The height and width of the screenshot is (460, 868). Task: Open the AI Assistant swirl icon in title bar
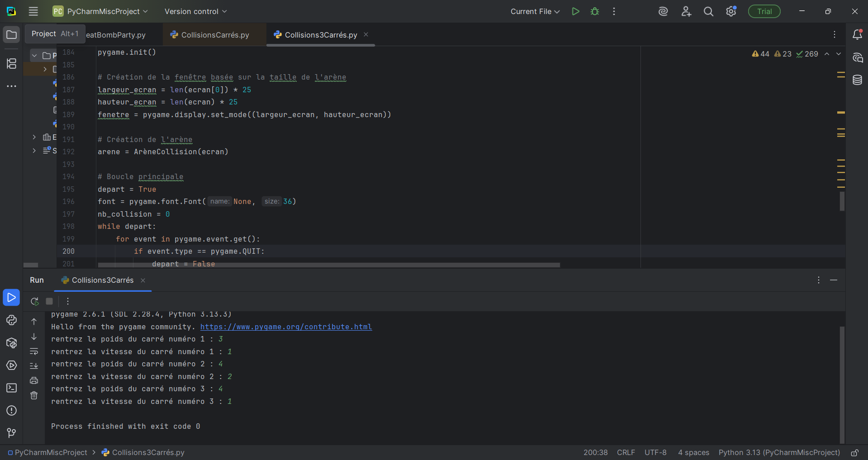pyautogui.click(x=663, y=11)
